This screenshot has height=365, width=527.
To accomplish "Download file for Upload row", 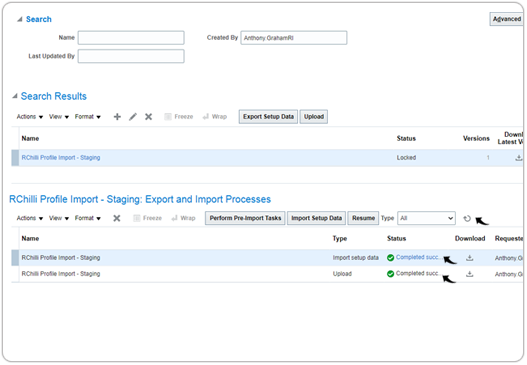I will pos(470,274).
